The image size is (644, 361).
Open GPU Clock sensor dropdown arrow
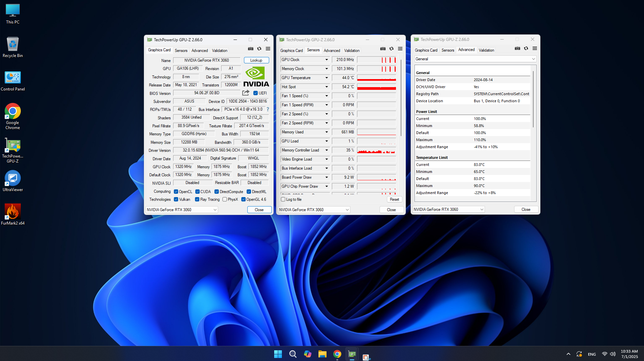326,60
